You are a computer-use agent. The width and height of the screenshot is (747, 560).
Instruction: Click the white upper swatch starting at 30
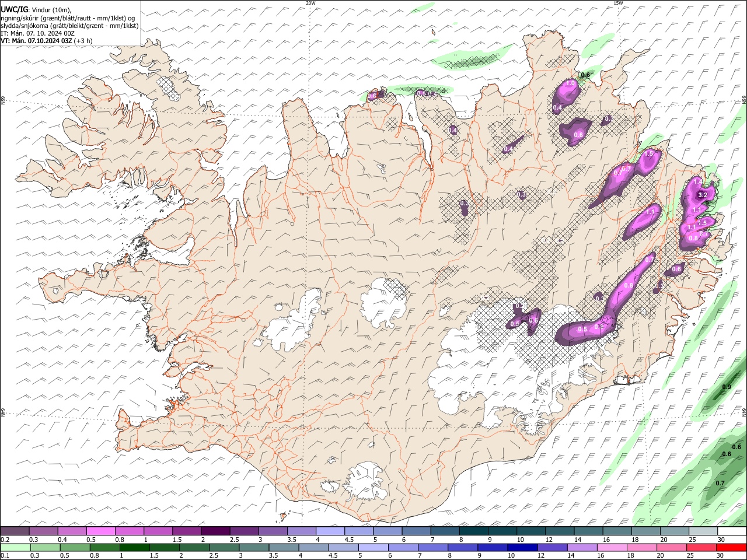point(731,531)
